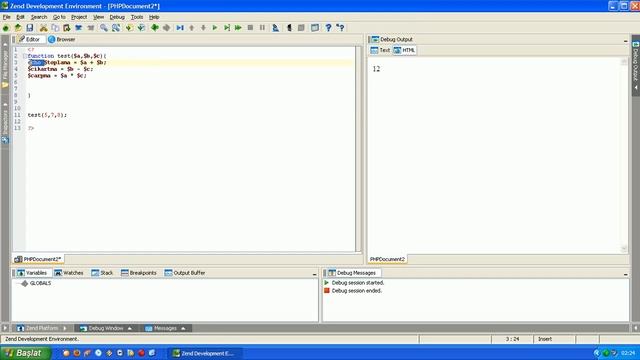The width and height of the screenshot is (640, 360).
Task: Click the Copy toolbar icon
Action: (55, 28)
